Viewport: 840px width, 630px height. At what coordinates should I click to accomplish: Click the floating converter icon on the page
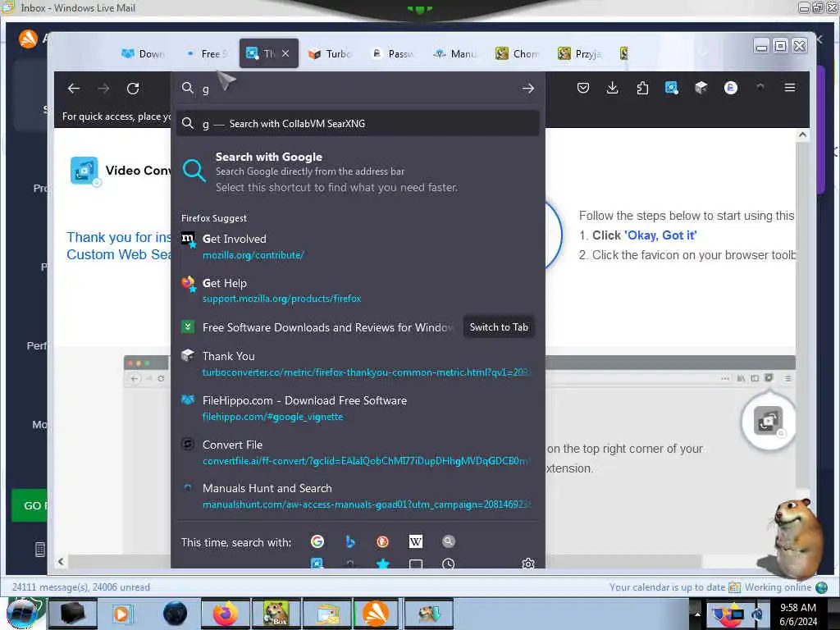click(x=768, y=421)
